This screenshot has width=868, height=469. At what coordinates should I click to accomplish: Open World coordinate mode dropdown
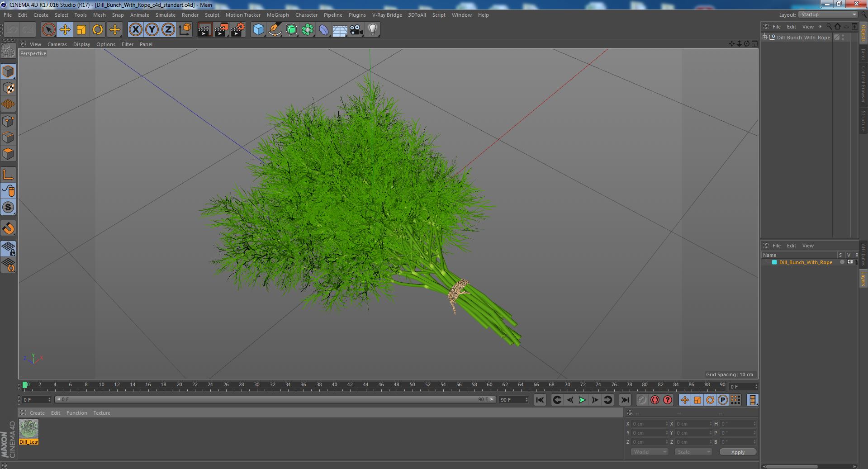point(649,452)
